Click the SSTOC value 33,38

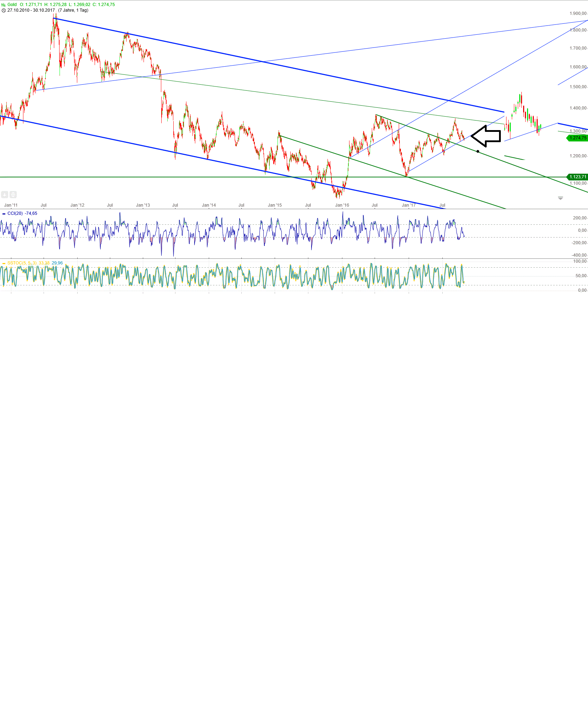(44, 263)
